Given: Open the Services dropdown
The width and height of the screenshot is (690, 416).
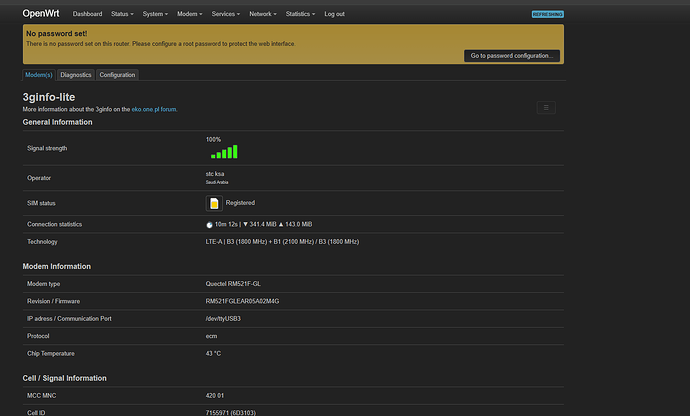Looking at the screenshot, I should click(226, 14).
